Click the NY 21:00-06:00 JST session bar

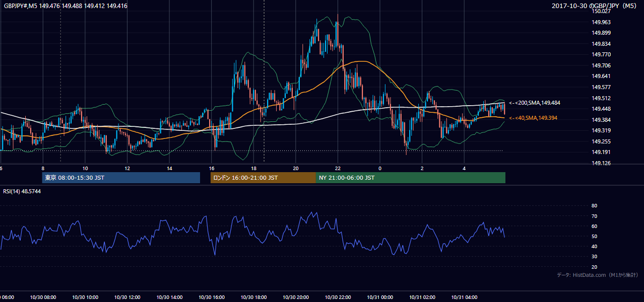click(411, 178)
